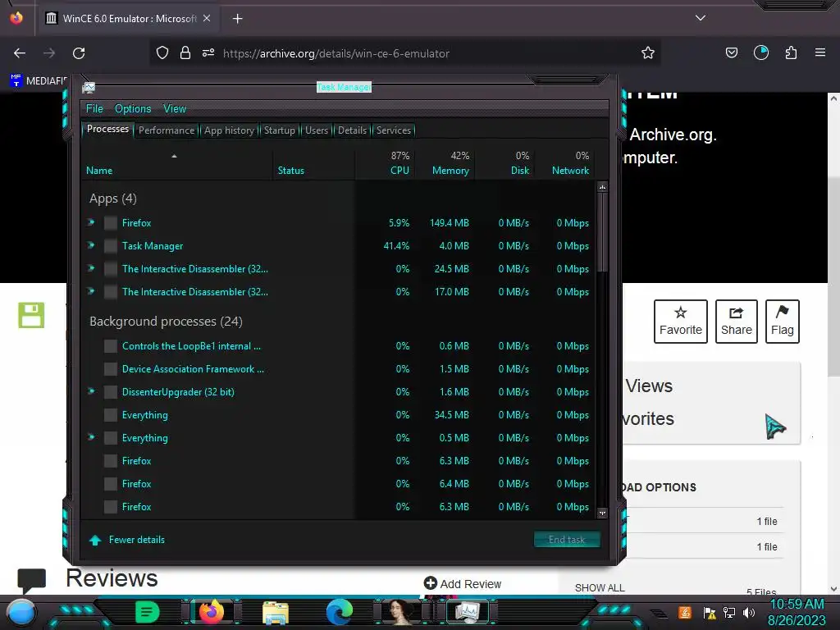Viewport: 840px width, 630px height.
Task: Select Controls the LoopBe1 internal row
Action: [x=339, y=346]
